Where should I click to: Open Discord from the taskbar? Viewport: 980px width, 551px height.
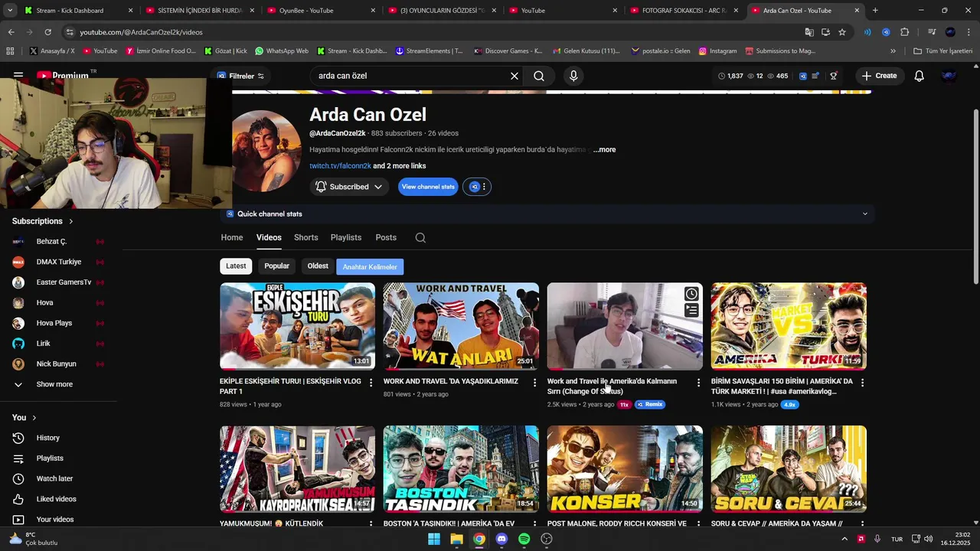pos(501,539)
